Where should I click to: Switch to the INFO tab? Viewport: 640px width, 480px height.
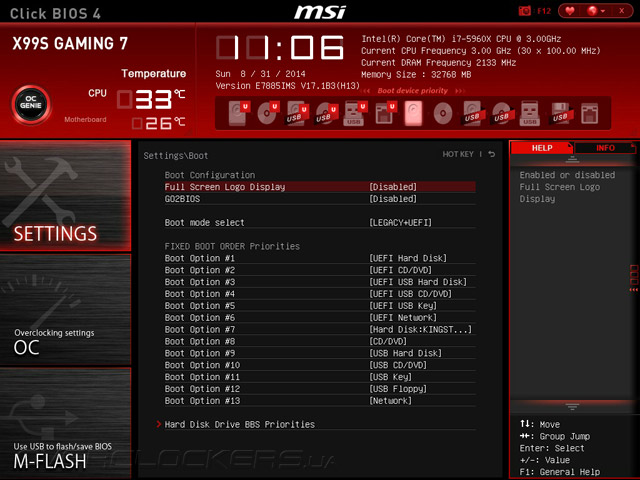[x=605, y=148]
